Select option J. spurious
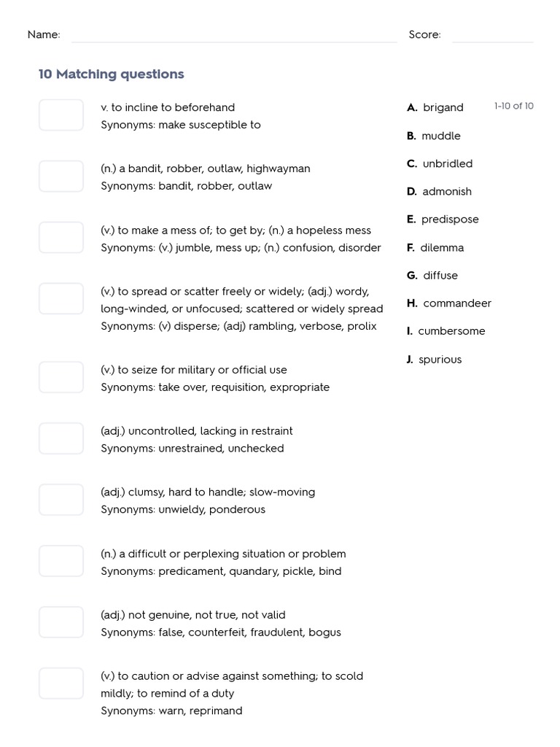Viewport: 560px width, 747px height. click(434, 359)
